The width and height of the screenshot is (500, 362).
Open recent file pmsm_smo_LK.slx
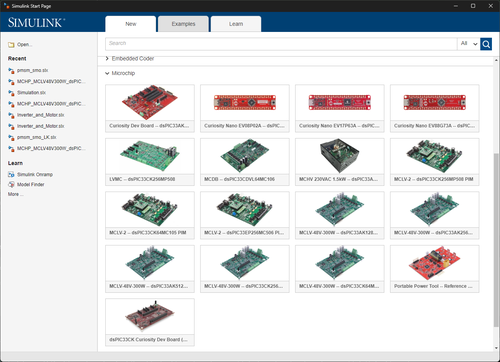(37, 137)
